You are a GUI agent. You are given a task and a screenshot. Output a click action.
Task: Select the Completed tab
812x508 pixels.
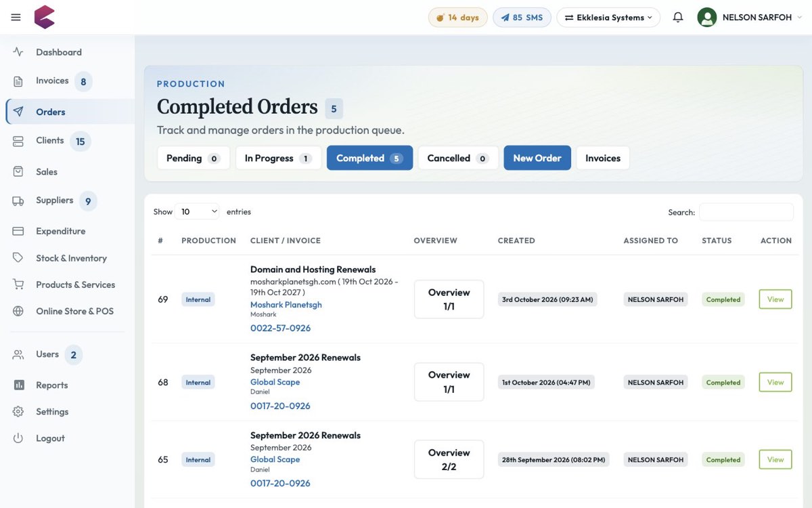[369, 158]
